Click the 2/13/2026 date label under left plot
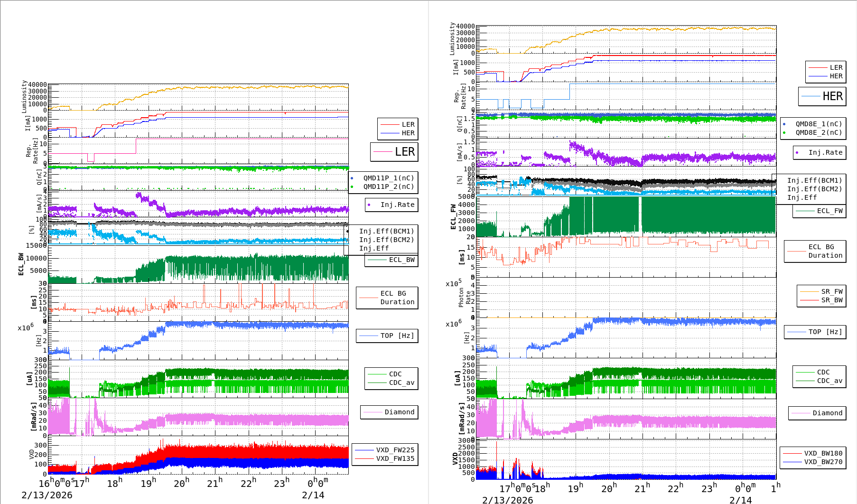The image size is (857, 504). pyautogui.click(x=47, y=495)
